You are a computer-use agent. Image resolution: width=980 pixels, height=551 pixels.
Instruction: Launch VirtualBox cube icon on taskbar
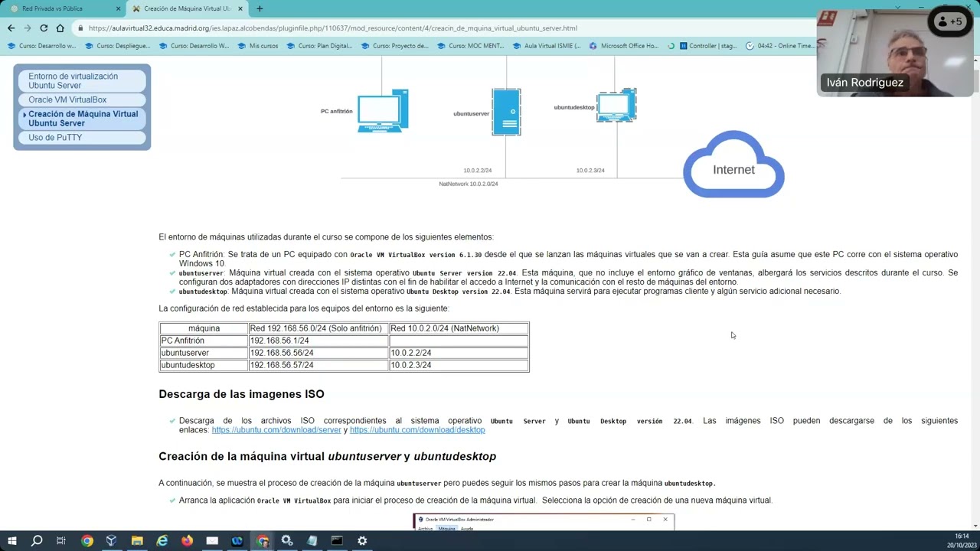[112, 541]
